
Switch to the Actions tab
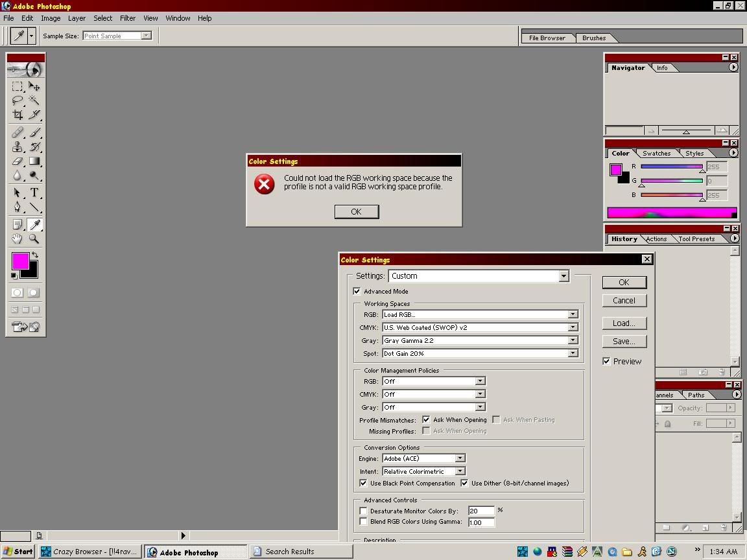click(656, 239)
